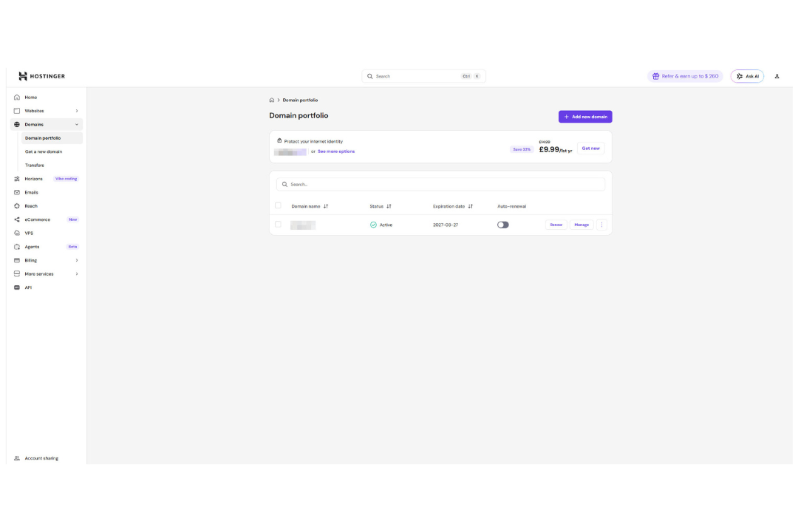Expand the Billing sidebar section

[47, 260]
